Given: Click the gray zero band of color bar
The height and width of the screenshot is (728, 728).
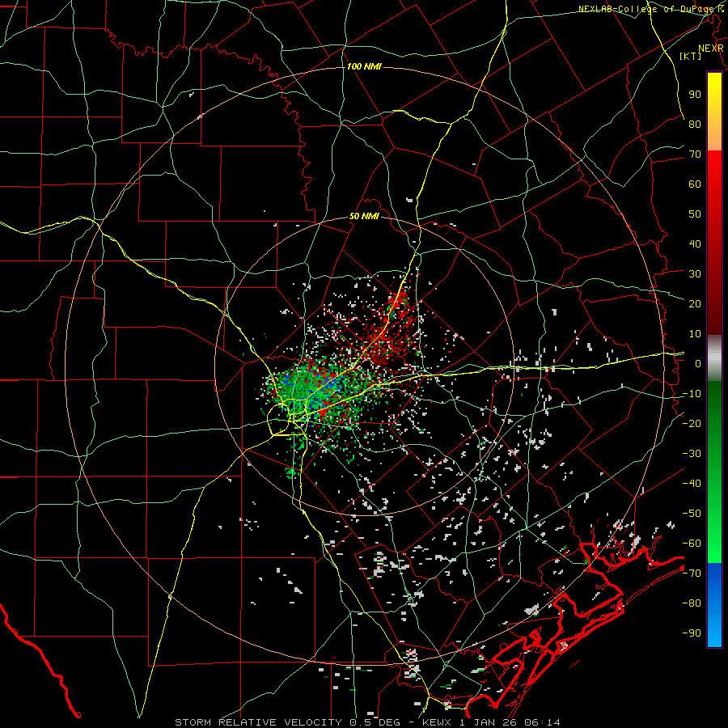Looking at the screenshot, I should [714, 358].
